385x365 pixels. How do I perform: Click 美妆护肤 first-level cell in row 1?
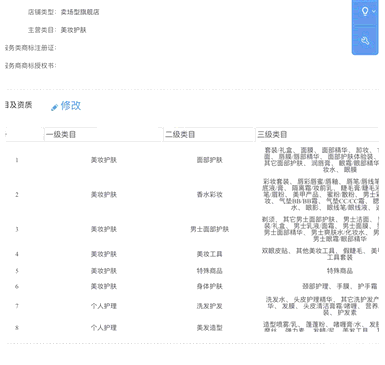pos(104,160)
